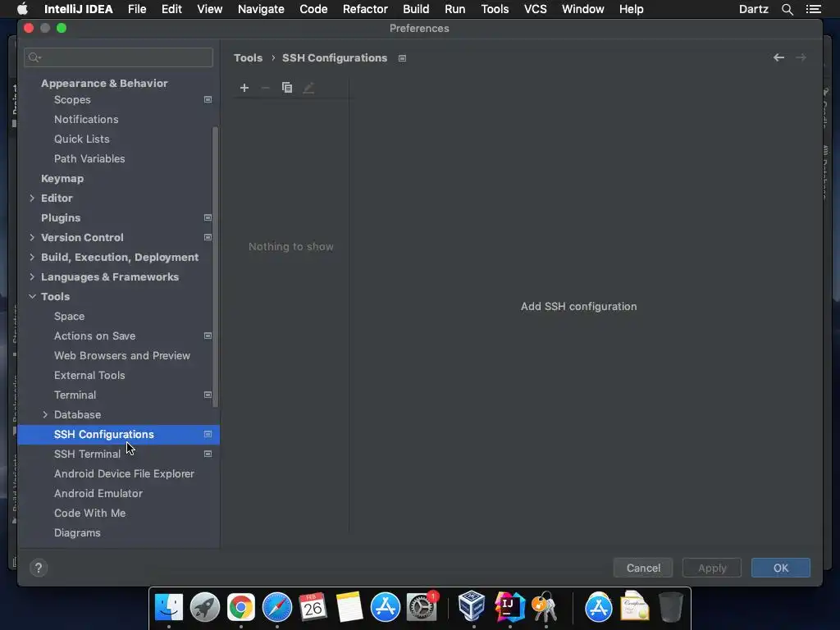Open VirtualBox from the Dock

pyautogui.click(x=472, y=606)
